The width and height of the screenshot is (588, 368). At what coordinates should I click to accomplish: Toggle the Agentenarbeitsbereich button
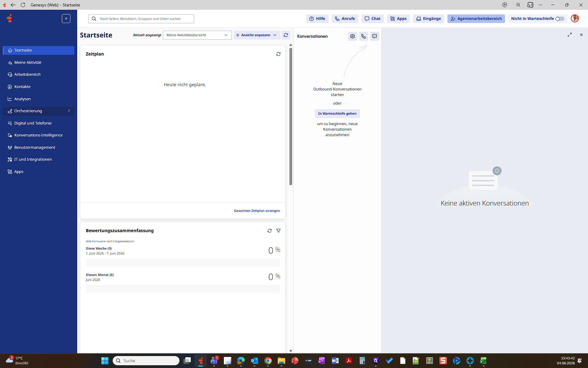[476, 19]
